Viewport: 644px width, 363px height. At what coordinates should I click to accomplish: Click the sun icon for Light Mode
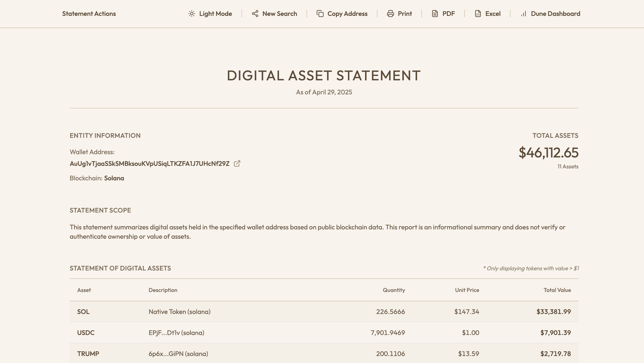(192, 14)
